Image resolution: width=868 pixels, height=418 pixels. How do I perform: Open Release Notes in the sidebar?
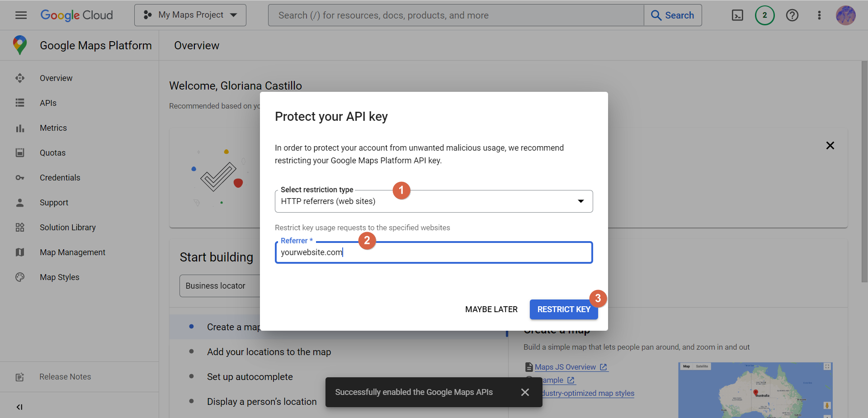[x=65, y=377]
